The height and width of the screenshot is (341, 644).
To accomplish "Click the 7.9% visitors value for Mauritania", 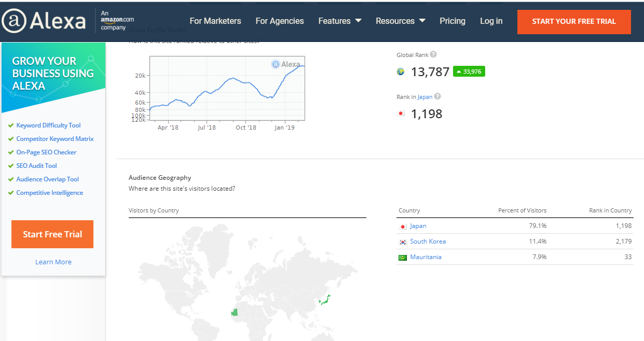I will [539, 257].
